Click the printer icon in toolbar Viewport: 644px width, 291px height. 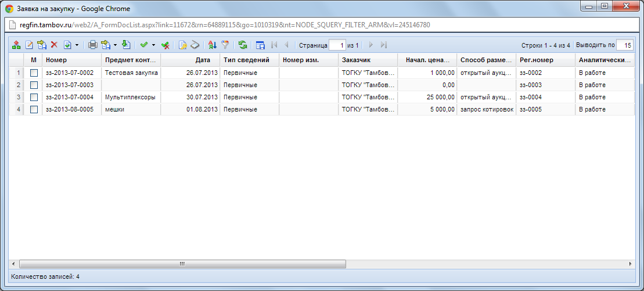point(92,45)
